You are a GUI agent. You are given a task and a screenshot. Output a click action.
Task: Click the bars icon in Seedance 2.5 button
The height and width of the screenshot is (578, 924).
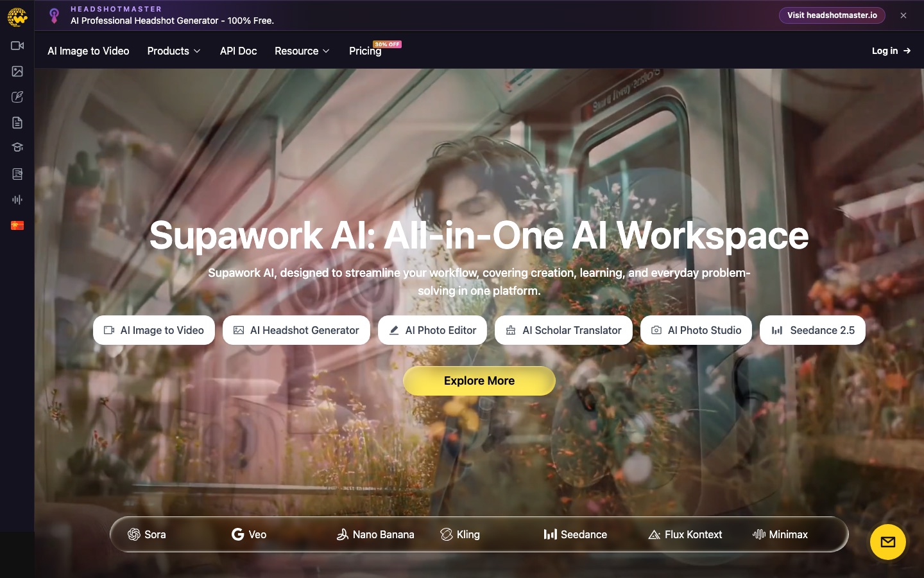(777, 330)
